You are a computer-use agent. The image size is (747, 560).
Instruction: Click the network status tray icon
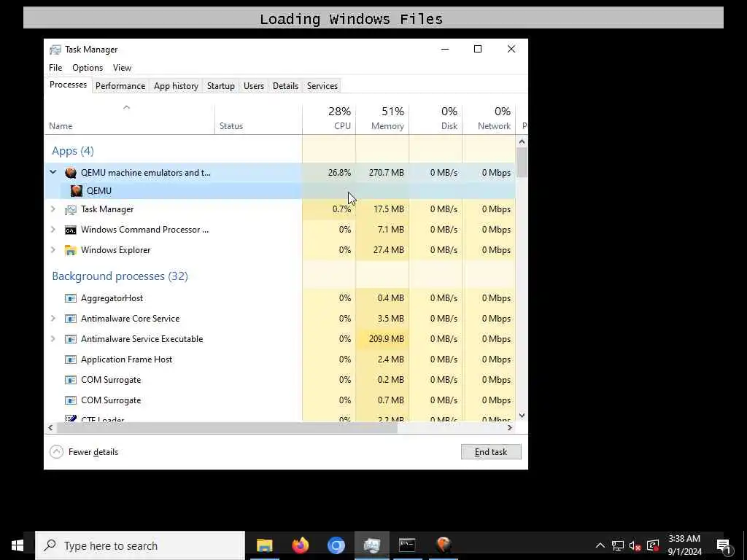coord(618,545)
